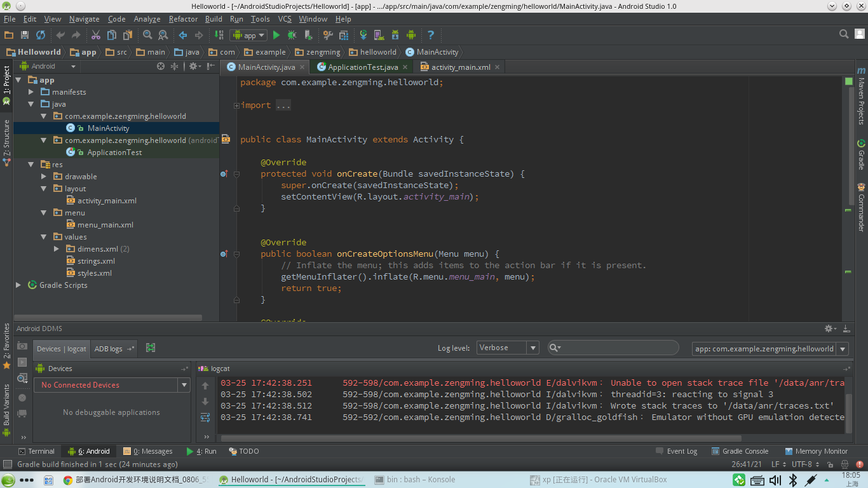Select strings.xml in project tree
Image resolution: width=868 pixels, height=488 pixels.
tap(96, 261)
